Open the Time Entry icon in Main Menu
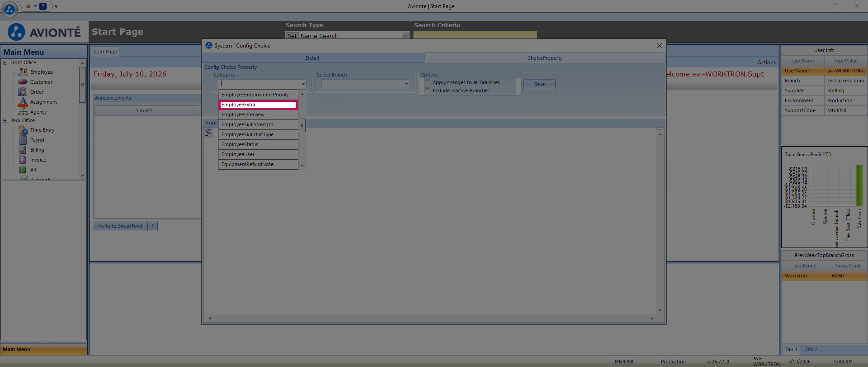Image resolution: width=868 pixels, height=367 pixels. tap(23, 130)
